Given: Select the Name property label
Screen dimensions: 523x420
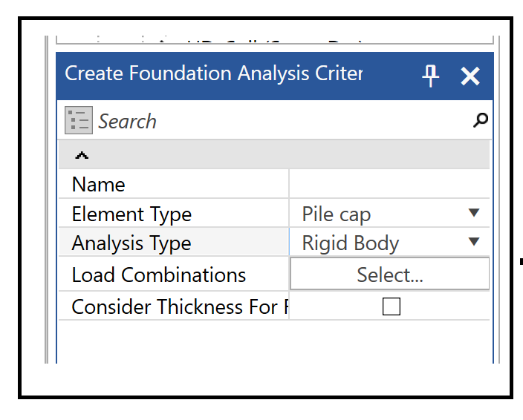Looking at the screenshot, I should click(99, 185).
